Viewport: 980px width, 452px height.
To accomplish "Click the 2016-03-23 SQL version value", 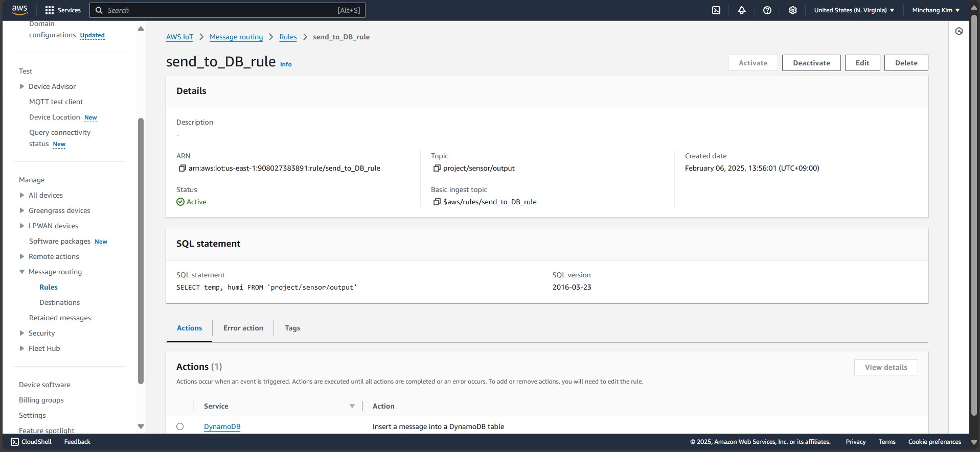I will (x=572, y=287).
